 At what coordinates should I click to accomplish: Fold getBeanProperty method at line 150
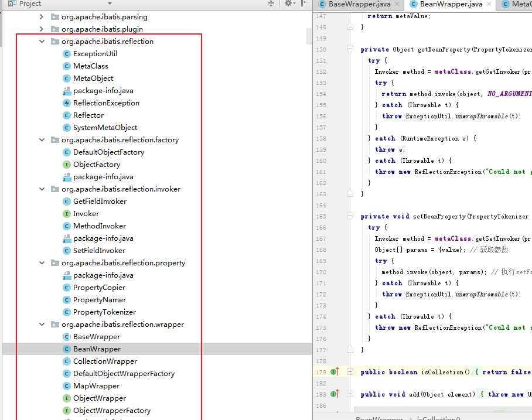(x=350, y=49)
